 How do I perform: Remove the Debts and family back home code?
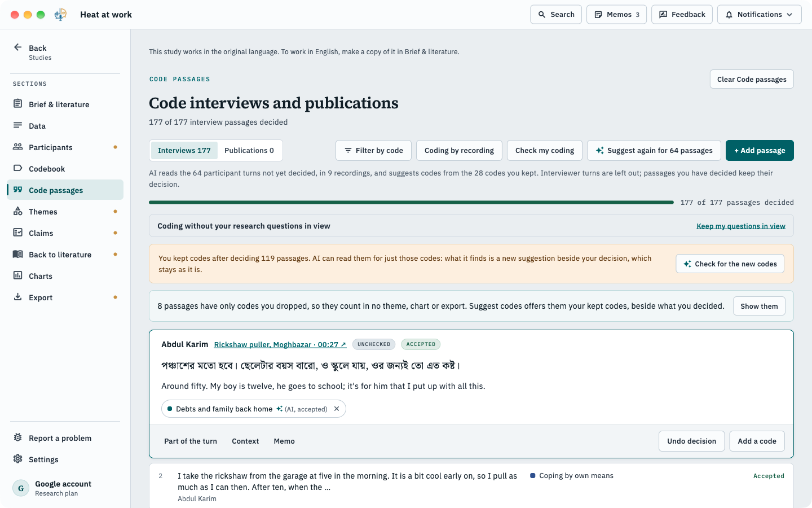(337, 409)
